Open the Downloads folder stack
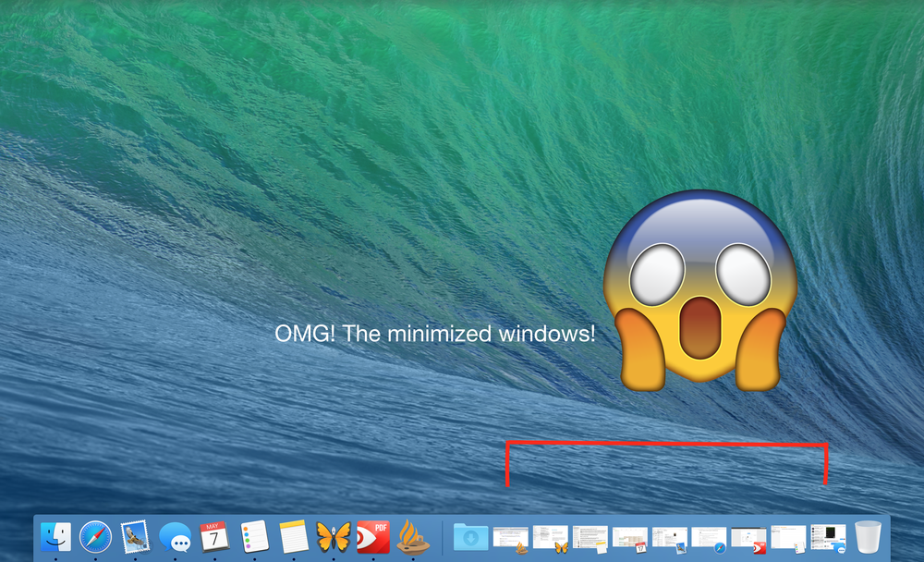This screenshot has width=924, height=562. (x=470, y=537)
